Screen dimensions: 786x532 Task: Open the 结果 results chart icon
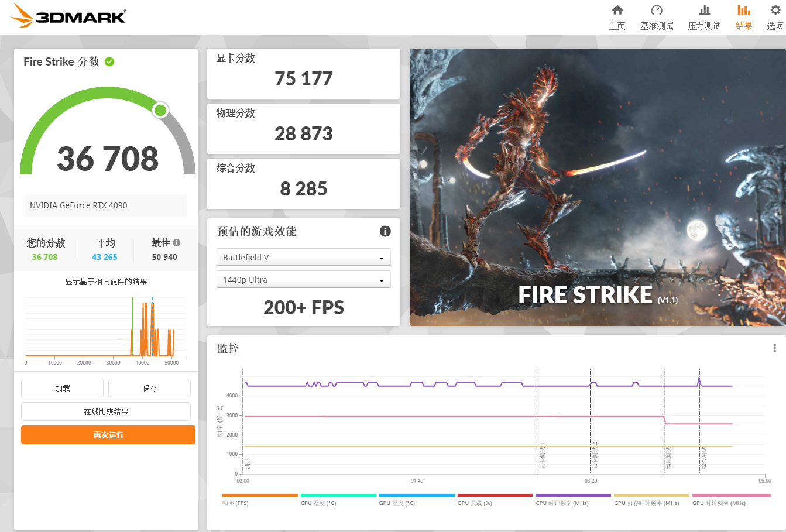point(744,10)
